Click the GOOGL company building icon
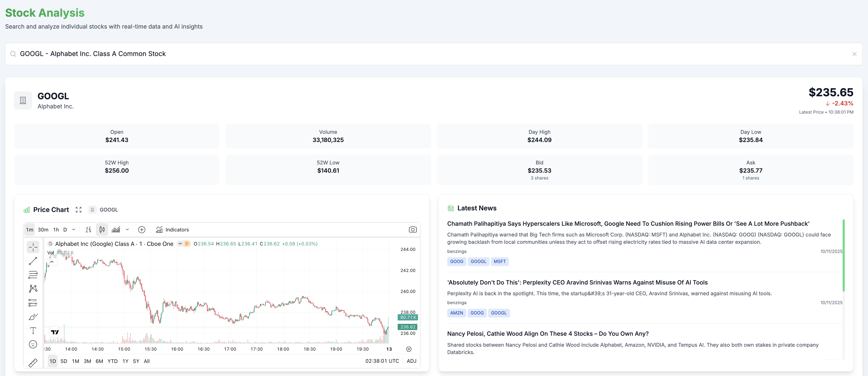868x376 pixels. (23, 100)
